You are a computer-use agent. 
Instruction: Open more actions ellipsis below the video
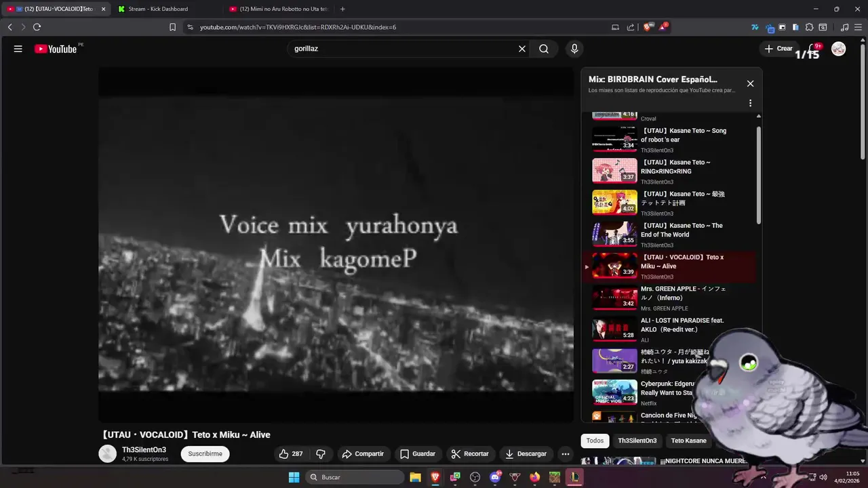coord(565,454)
